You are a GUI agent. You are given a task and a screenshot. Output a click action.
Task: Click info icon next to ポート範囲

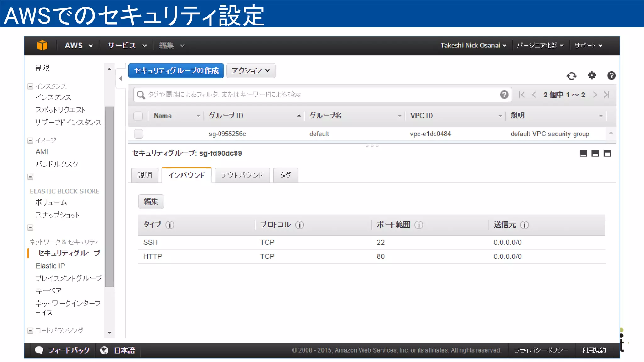419,225
